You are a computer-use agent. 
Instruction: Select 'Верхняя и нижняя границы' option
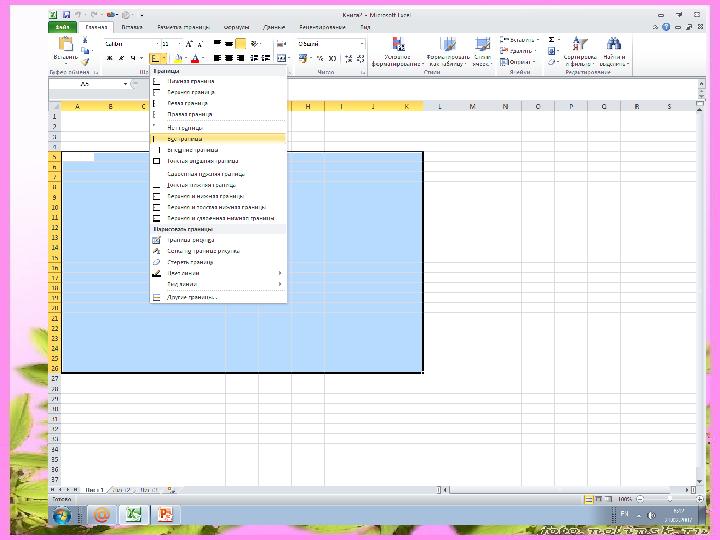[x=218, y=196]
